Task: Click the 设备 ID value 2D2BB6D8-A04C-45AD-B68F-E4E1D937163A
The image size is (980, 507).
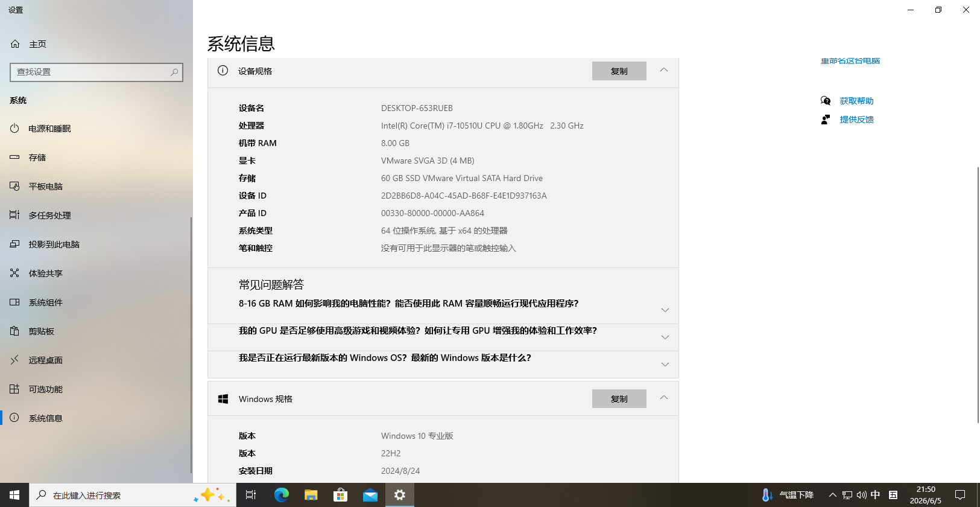Action: [464, 196]
